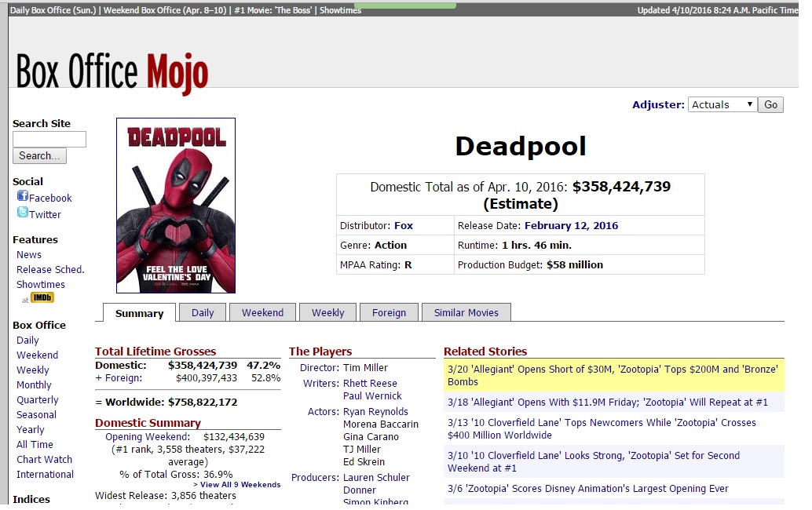Click Production Budget $58 million text
Viewport: 812px width, 510px height.
(x=530, y=265)
